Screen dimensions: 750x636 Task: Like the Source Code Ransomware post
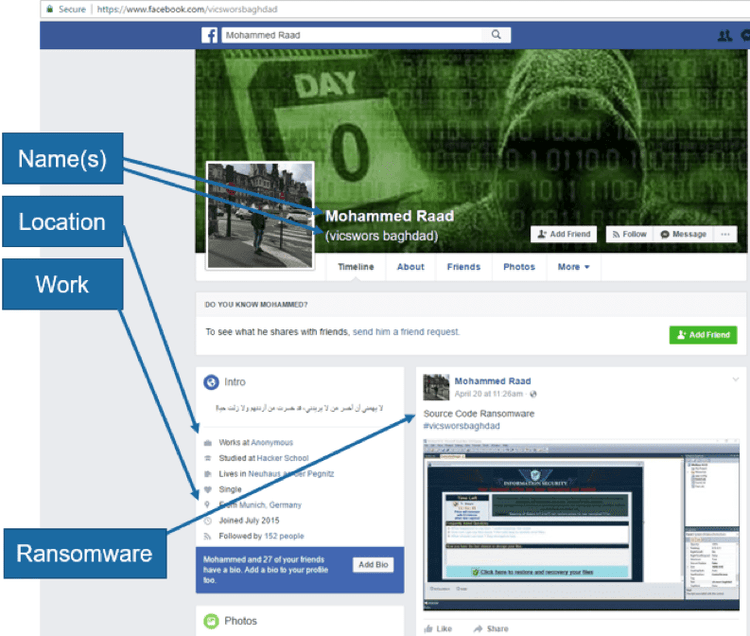(x=437, y=628)
